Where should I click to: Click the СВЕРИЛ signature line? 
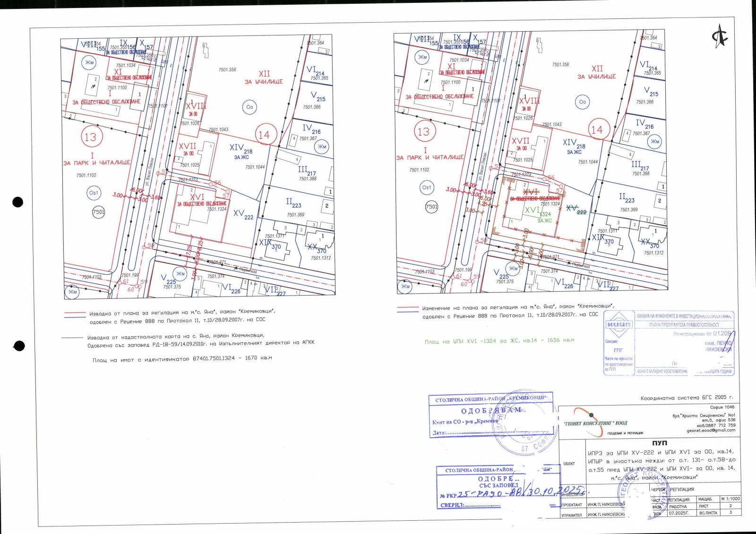[491, 505]
